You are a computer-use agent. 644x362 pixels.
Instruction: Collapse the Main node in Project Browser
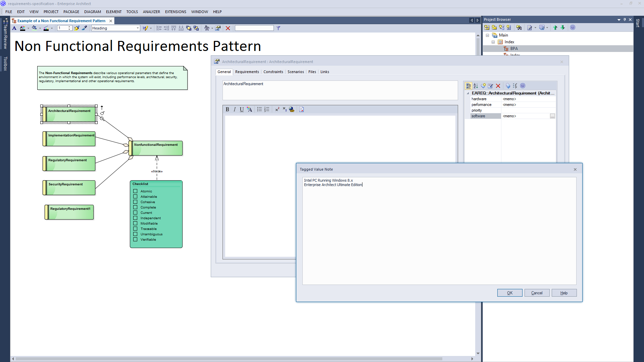pos(487,35)
